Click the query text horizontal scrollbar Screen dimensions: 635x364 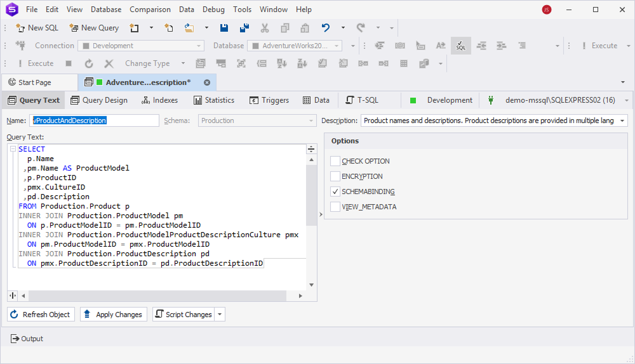pos(157,296)
